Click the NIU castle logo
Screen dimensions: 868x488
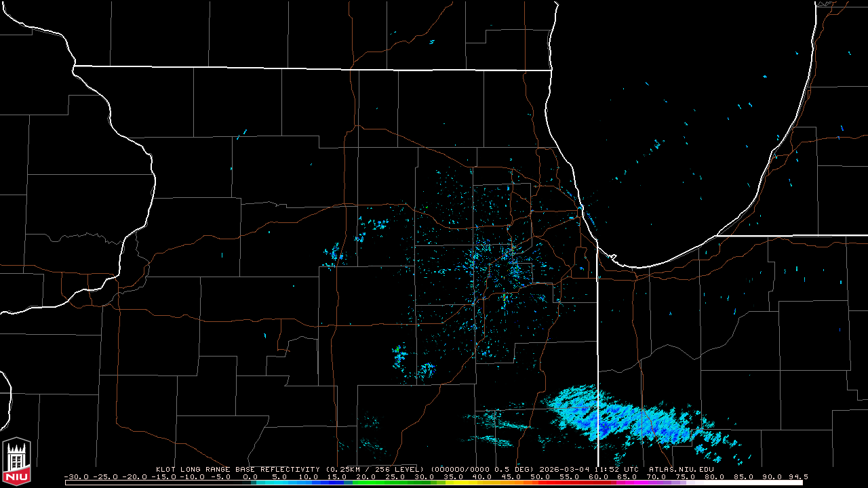tap(17, 462)
